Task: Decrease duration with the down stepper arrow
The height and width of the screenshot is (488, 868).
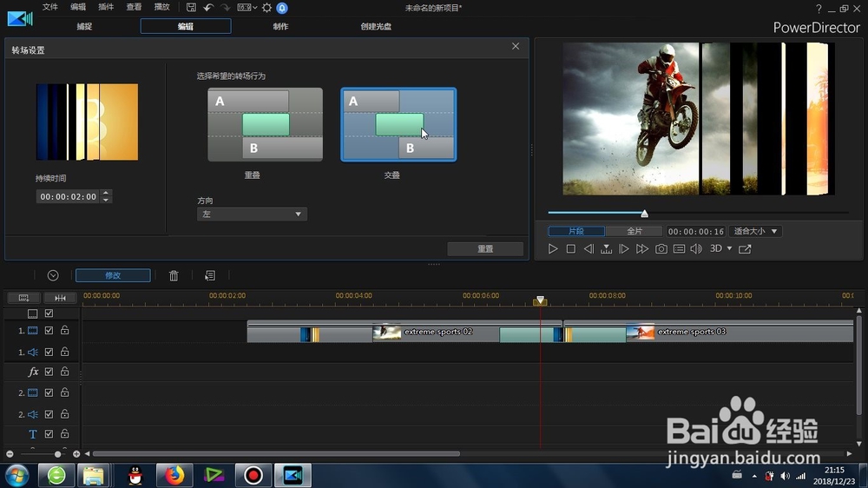Action: [106, 200]
